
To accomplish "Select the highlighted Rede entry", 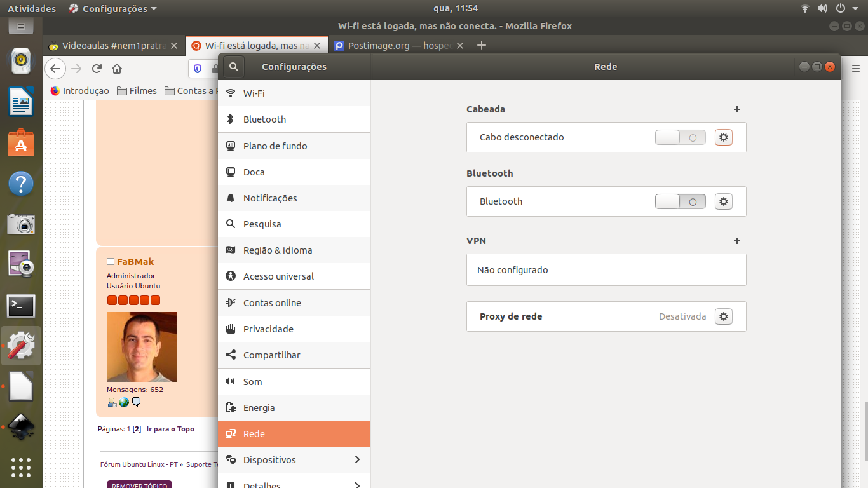I will 294,433.
